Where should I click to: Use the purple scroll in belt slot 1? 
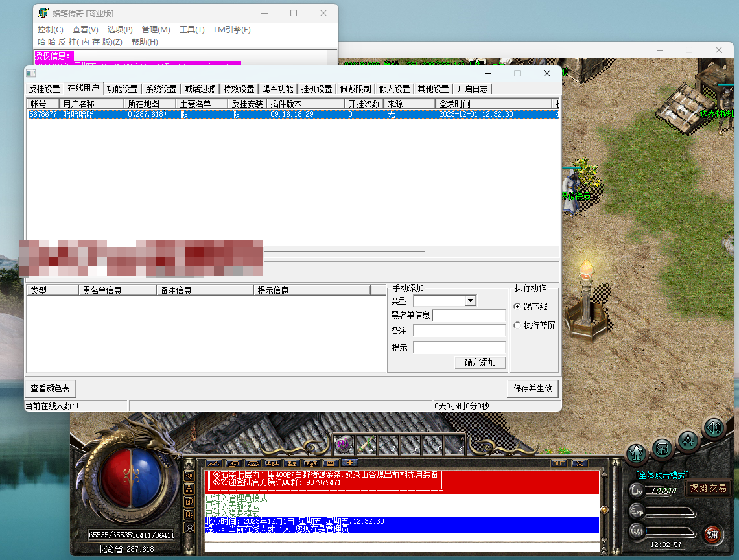[x=343, y=444]
